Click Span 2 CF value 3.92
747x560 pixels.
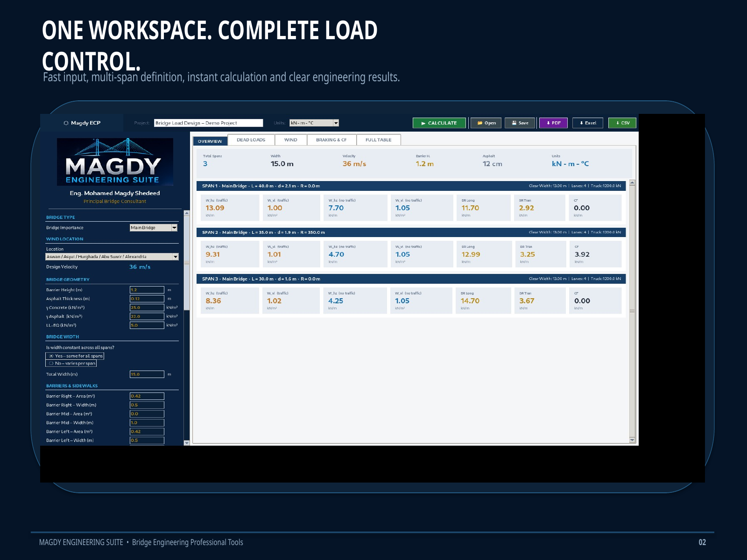pos(582,254)
